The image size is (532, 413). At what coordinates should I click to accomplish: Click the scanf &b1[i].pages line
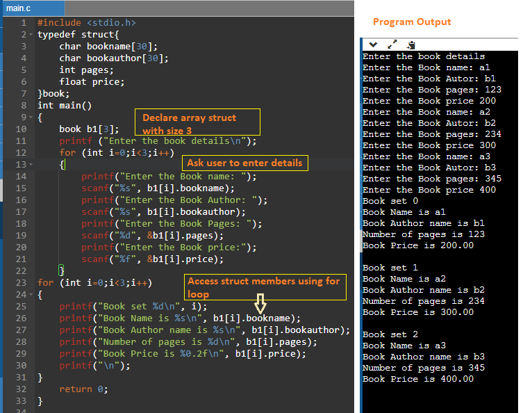(152, 236)
